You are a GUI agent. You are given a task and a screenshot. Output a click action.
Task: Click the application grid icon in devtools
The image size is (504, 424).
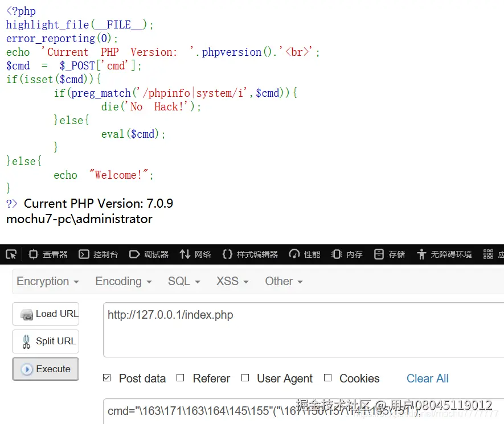488,254
